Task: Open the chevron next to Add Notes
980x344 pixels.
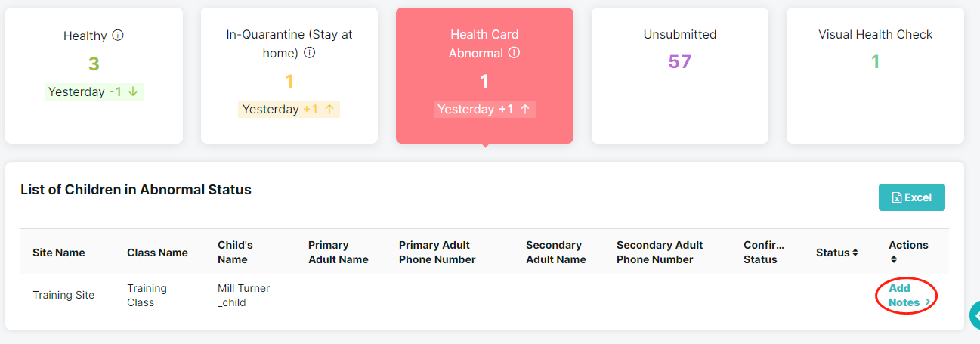Action: click(928, 302)
